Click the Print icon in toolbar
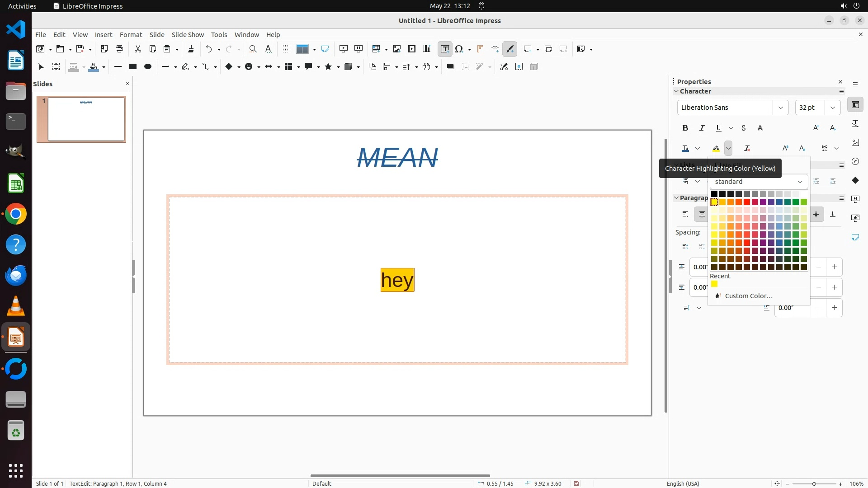The image size is (868, 488). 119,49
